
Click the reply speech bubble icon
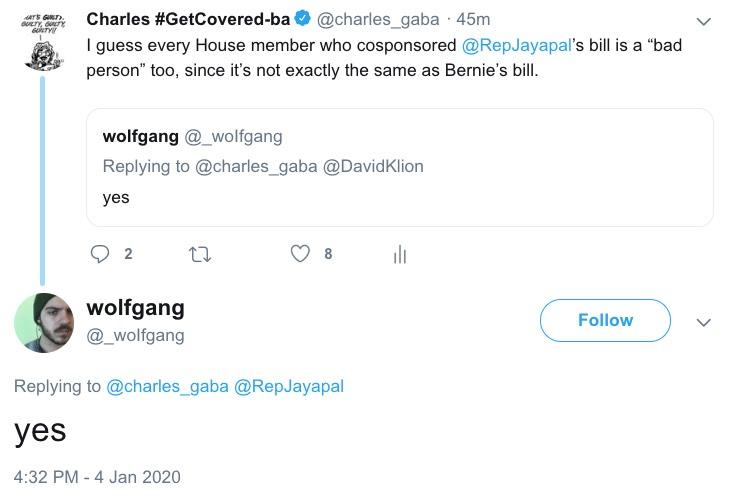point(101,254)
